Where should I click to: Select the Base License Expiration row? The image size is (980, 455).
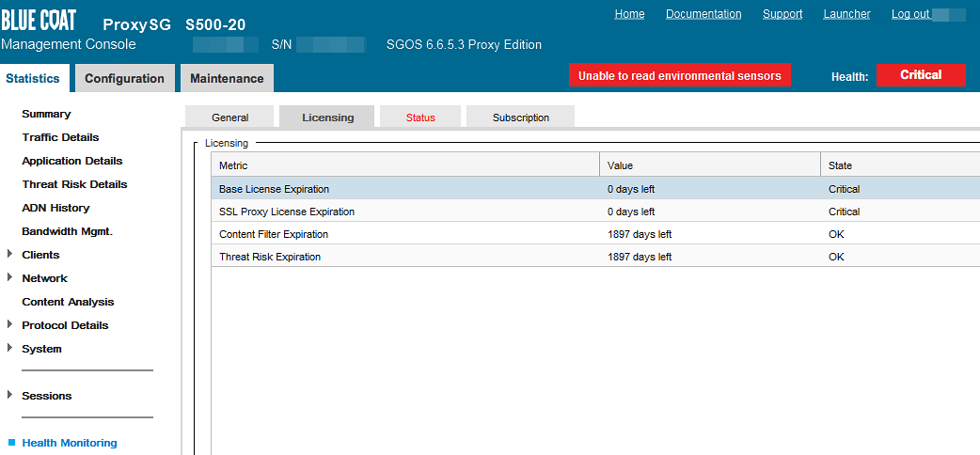[595, 188]
